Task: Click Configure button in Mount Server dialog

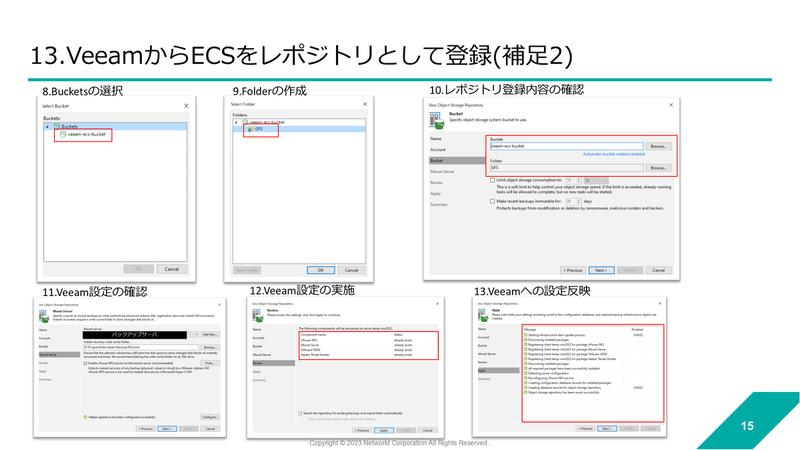Action: click(210, 417)
